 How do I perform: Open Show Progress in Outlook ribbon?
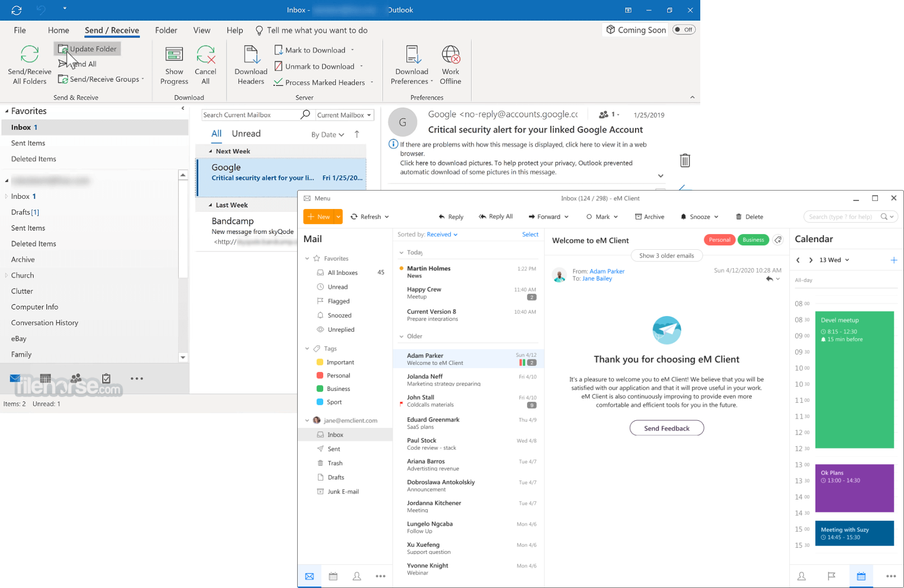174,65
